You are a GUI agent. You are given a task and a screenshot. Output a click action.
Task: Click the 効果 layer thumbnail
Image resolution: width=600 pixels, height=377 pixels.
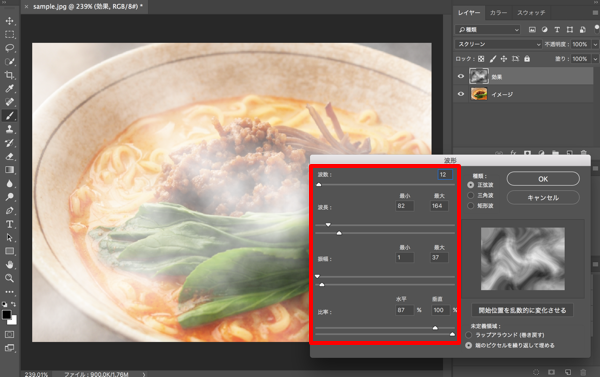[x=479, y=76]
